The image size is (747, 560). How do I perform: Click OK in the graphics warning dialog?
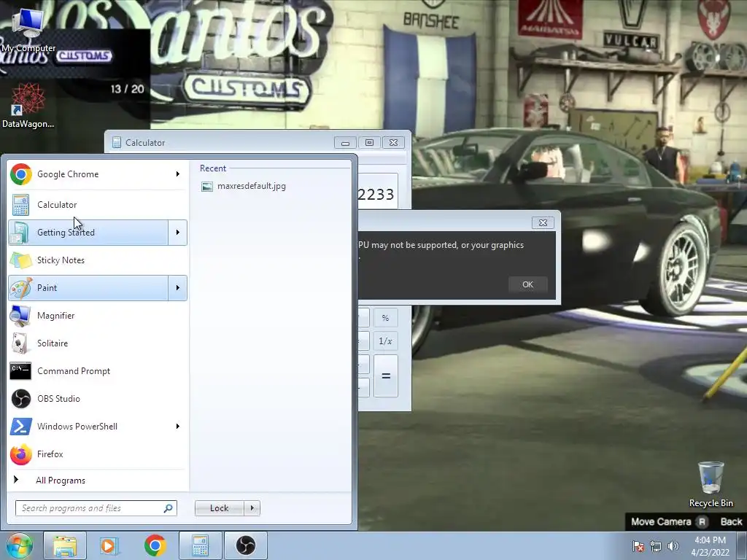[x=527, y=285]
